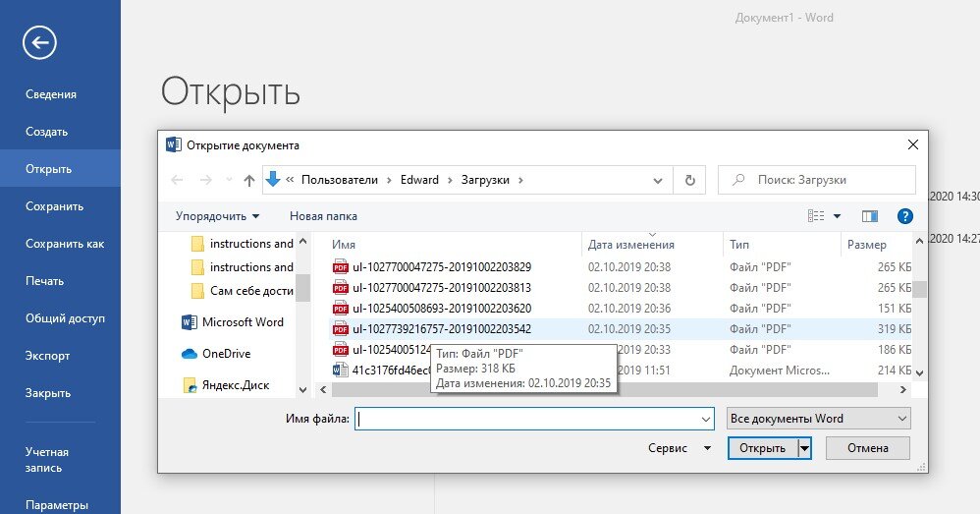This screenshot has height=514, width=980.
Task: Click the Поиск: Загрузки search field
Action: pos(817,180)
